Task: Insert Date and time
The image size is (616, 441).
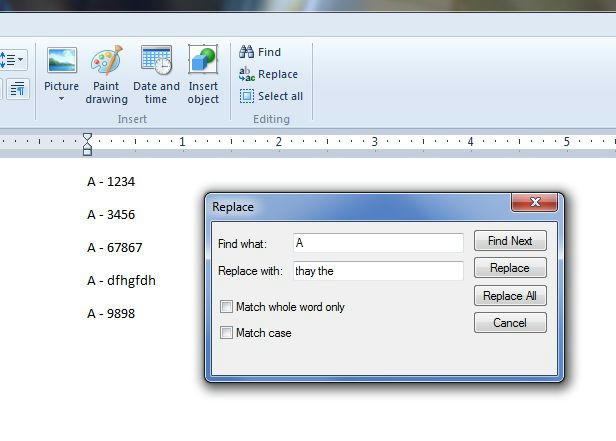Action: click(x=156, y=75)
